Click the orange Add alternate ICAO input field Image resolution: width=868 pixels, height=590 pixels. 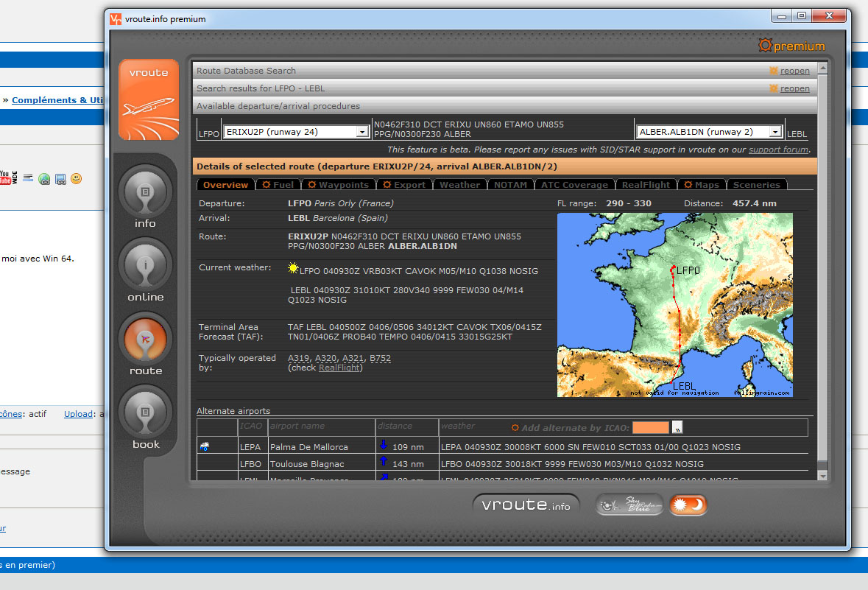[650, 427]
